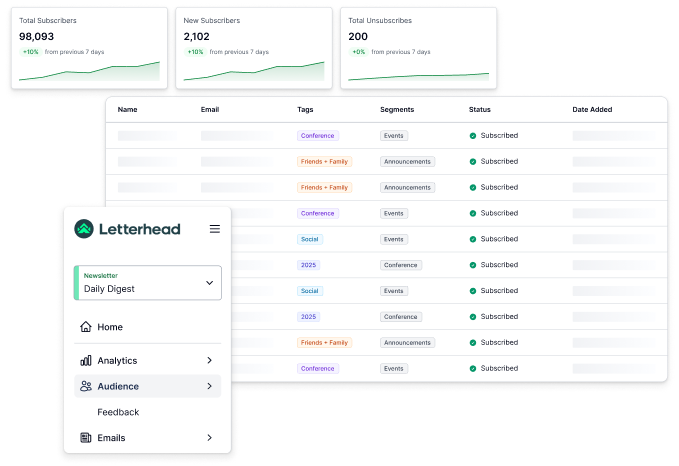
Task: Click the +0% badge under Total Unsubscribes
Action: click(359, 52)
